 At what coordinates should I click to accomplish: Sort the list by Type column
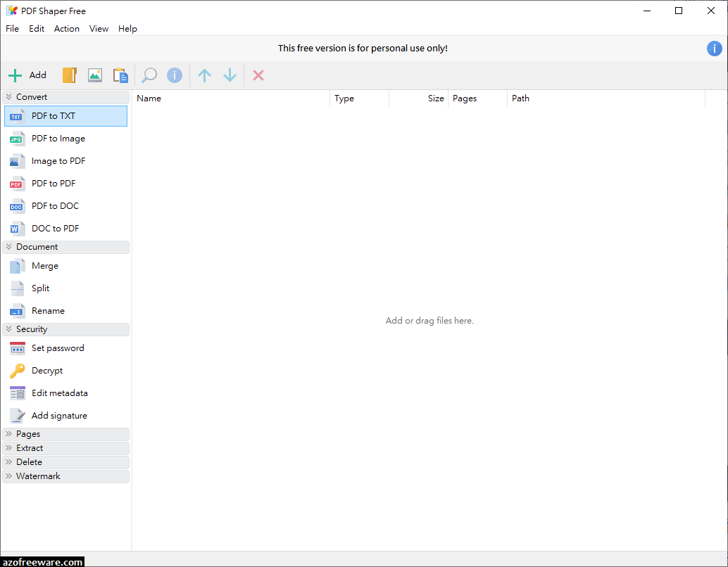pos(359,98)
